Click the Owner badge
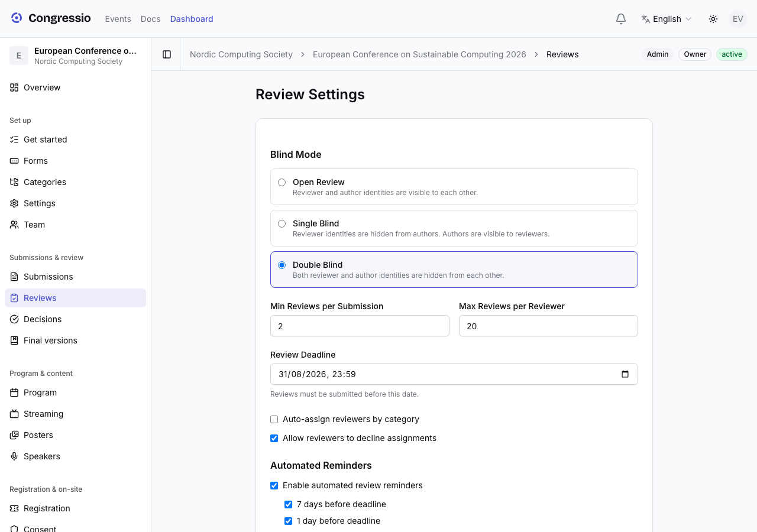 click(x=695, y=54)
